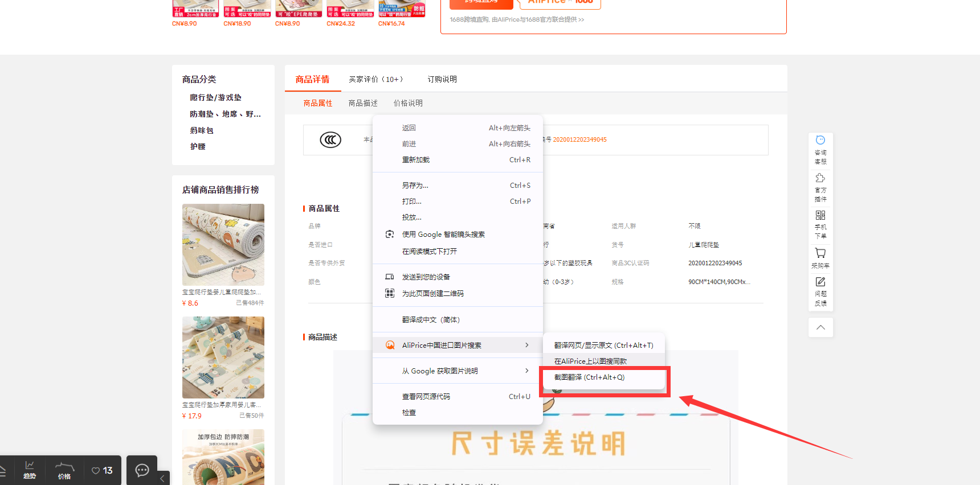Screen dimensions: 980x485
Task: Click the Google Lens search icon in menu
Action: coord(390,235)
